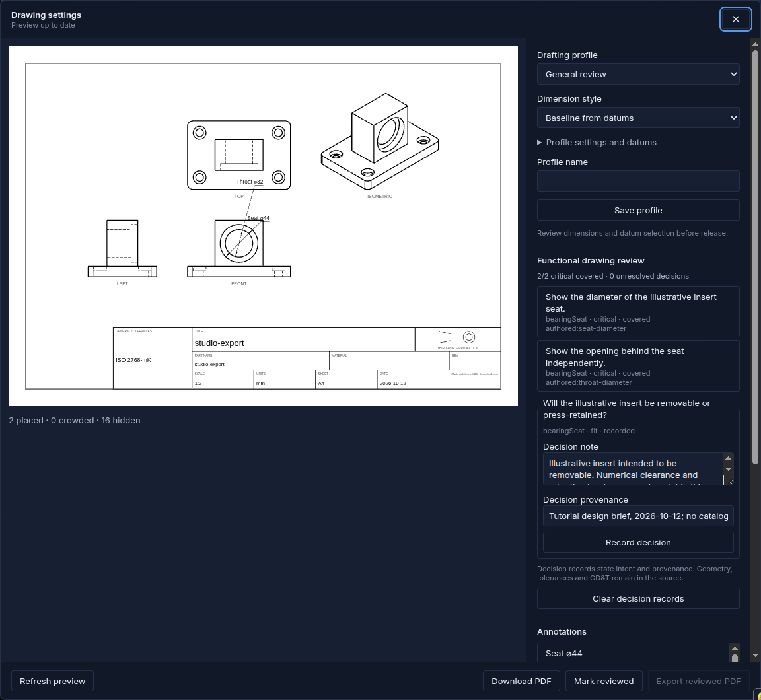Screen dimensions: 761x700
Task: Click the TOP view label
Action: [238, 197]
